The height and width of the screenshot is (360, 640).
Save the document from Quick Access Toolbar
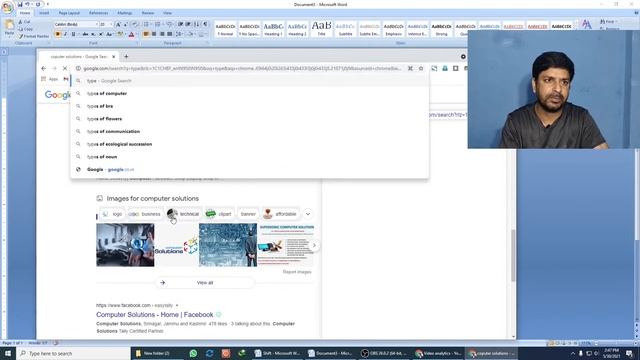pos(20,4)
